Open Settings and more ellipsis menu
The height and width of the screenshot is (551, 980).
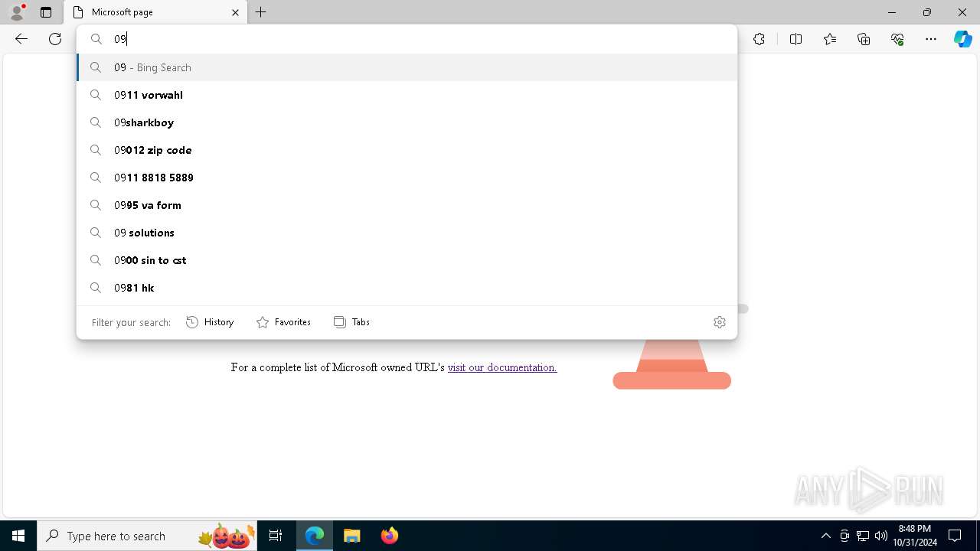[931, 39]
